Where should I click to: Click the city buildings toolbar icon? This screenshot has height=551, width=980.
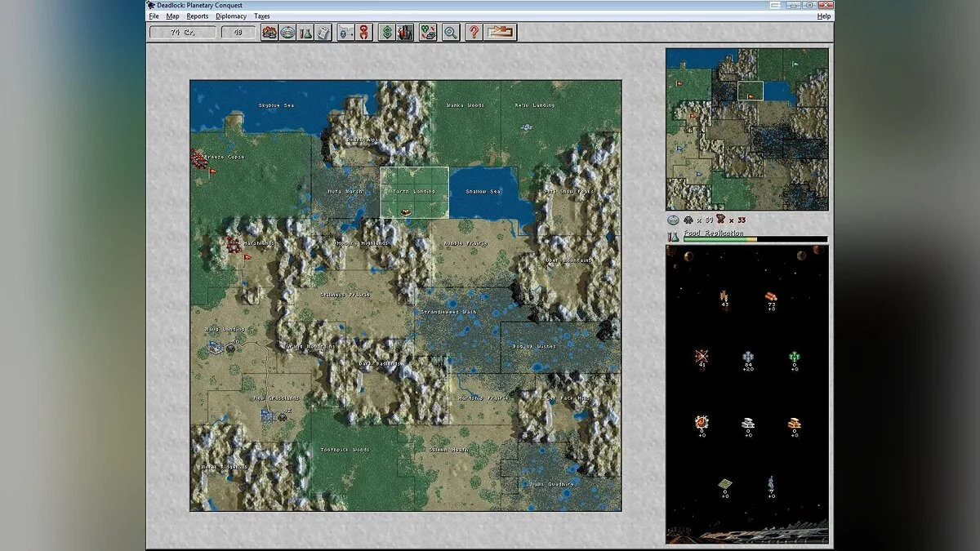click(x=405, y=33)
